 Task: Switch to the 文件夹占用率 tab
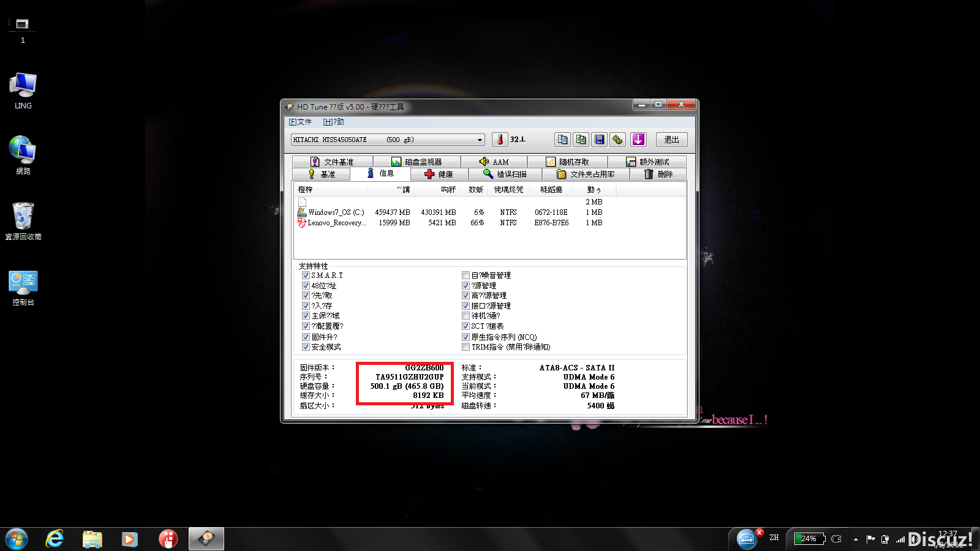click(586, 174)
